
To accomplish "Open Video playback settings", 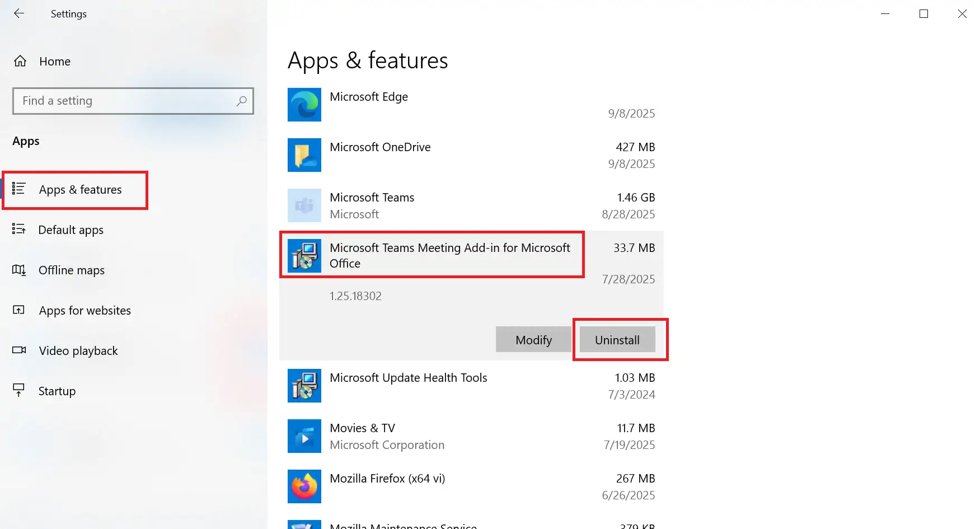I will point(78,351).
